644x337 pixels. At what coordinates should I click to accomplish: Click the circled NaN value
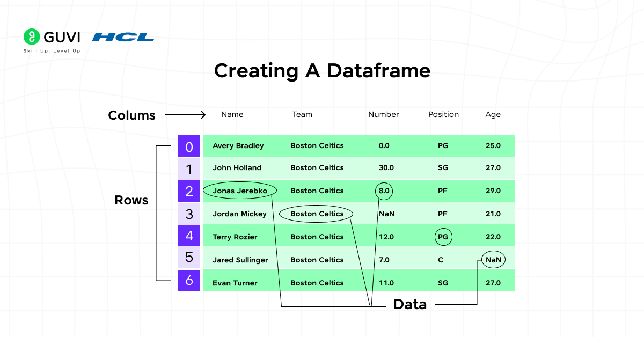[x=493, y=259]
